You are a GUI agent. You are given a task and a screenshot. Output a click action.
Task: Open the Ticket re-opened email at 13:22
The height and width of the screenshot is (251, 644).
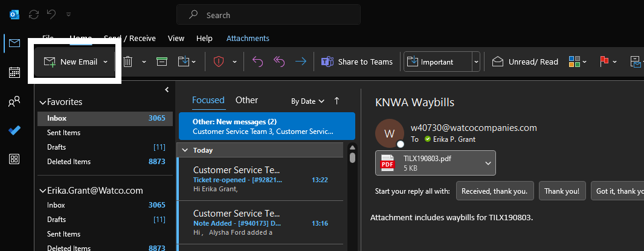click(260, 179)
